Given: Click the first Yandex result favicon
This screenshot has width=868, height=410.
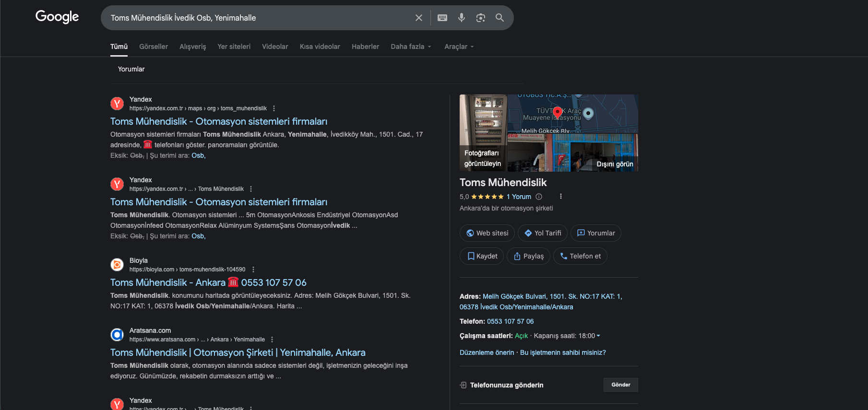Looking at the screenshot, I should 117,104.
